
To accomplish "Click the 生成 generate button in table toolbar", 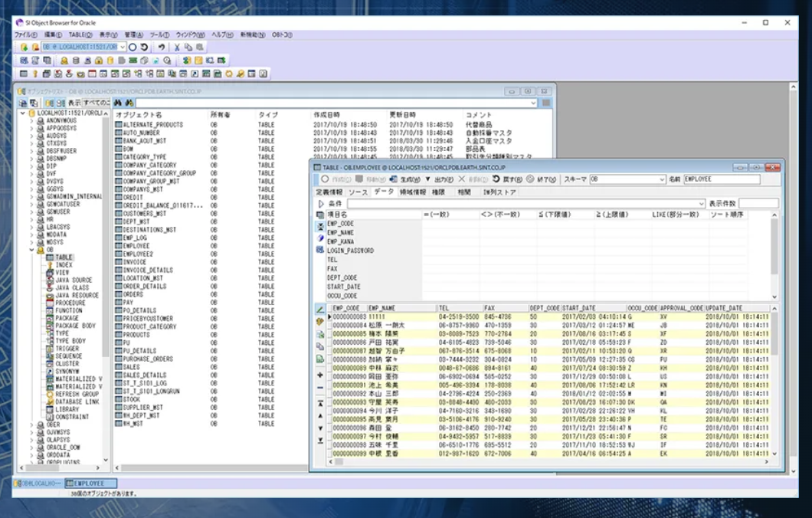I will [x=405, y=179].
